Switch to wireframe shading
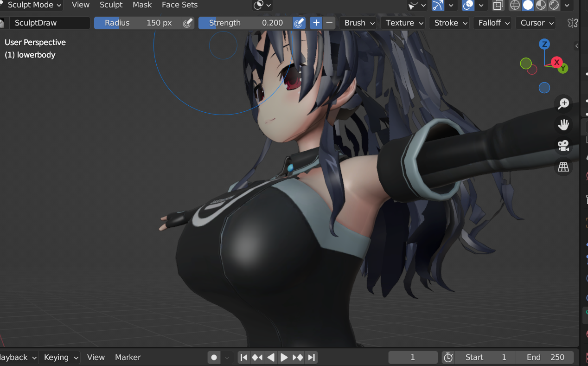Image resolution: width=588 pixels, height=366 pixels. [515, 5]
